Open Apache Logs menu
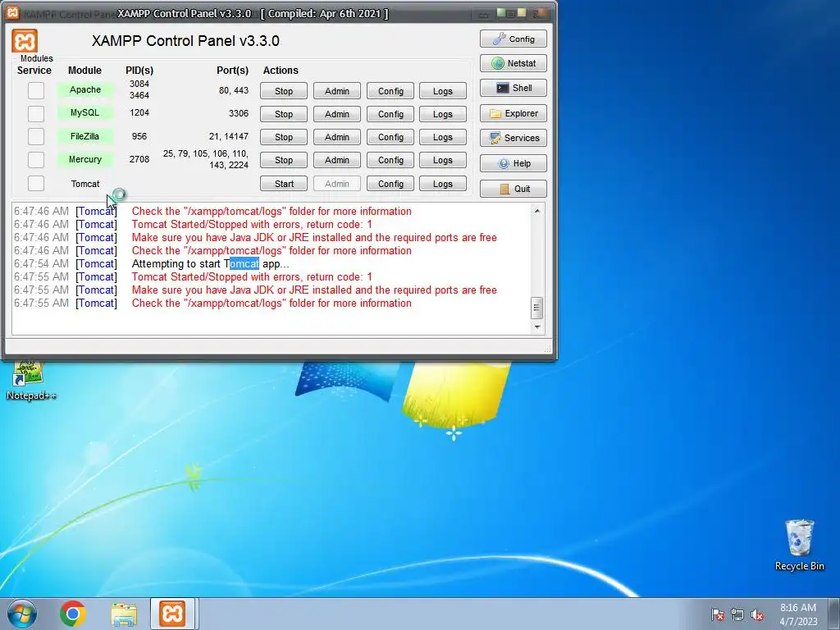The height and width of the screenshot is (630, 840). point(443,91)
